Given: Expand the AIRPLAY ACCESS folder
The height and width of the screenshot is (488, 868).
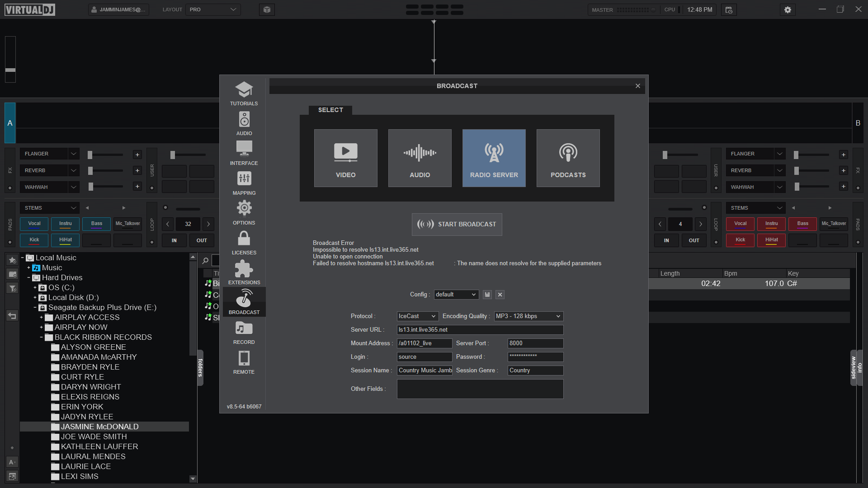Looking at the screenshot, I should pos(41,318).
